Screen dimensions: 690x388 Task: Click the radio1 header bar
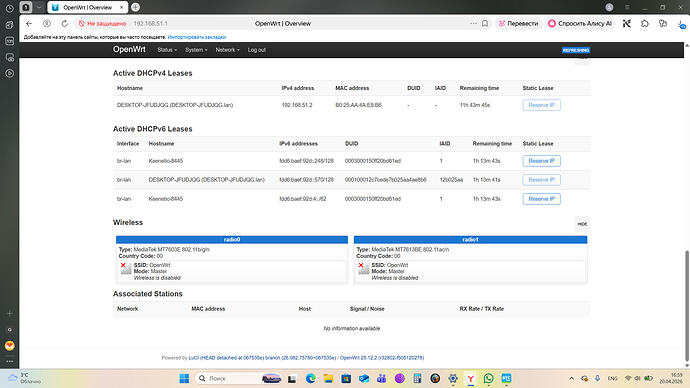(470, 240)
